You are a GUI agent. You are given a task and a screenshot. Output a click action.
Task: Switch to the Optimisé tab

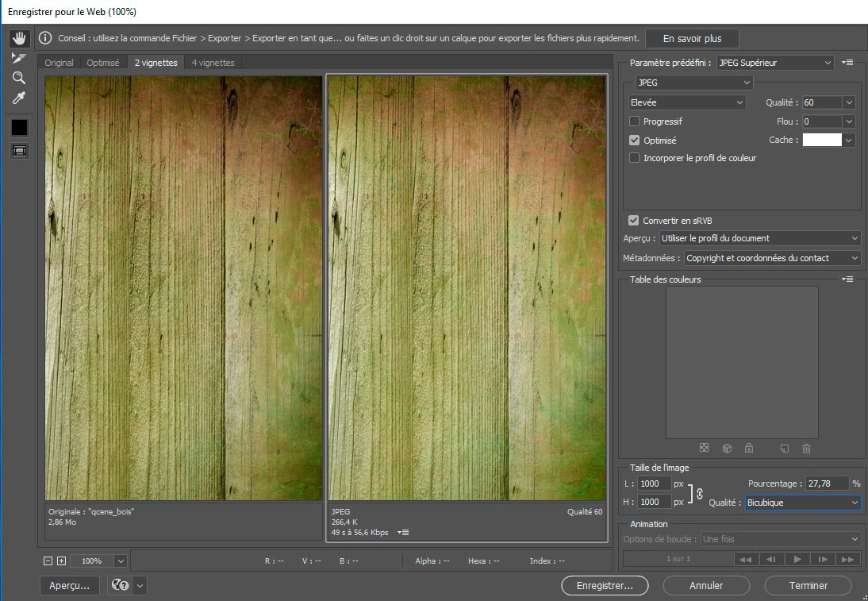pos(103,63)
